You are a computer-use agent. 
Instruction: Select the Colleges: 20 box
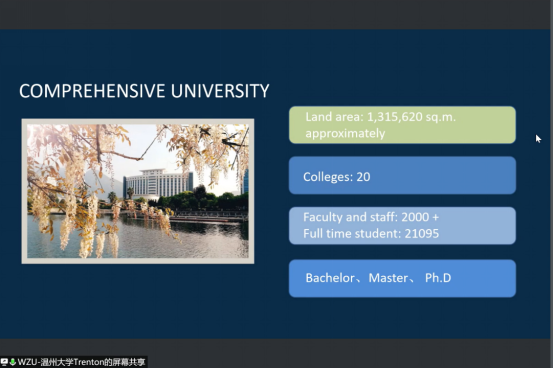tap(402, 175)
